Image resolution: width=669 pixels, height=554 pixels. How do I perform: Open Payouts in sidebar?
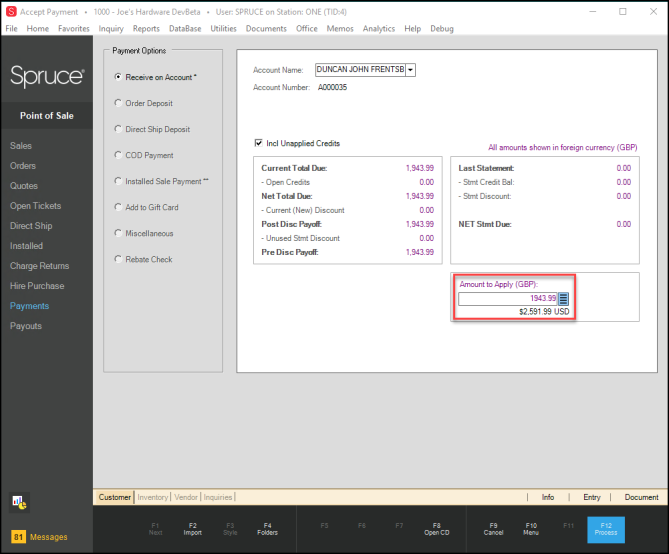pos(26,326)
